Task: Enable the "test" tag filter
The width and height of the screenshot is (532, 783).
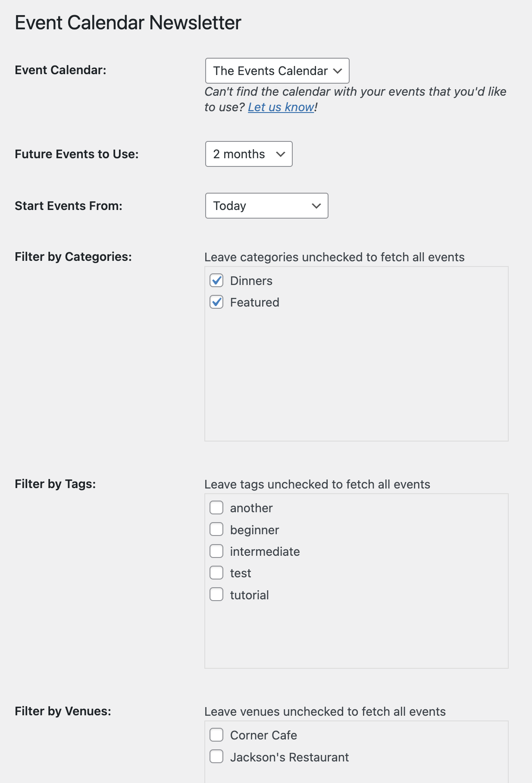Action: (x=217, y=573)
